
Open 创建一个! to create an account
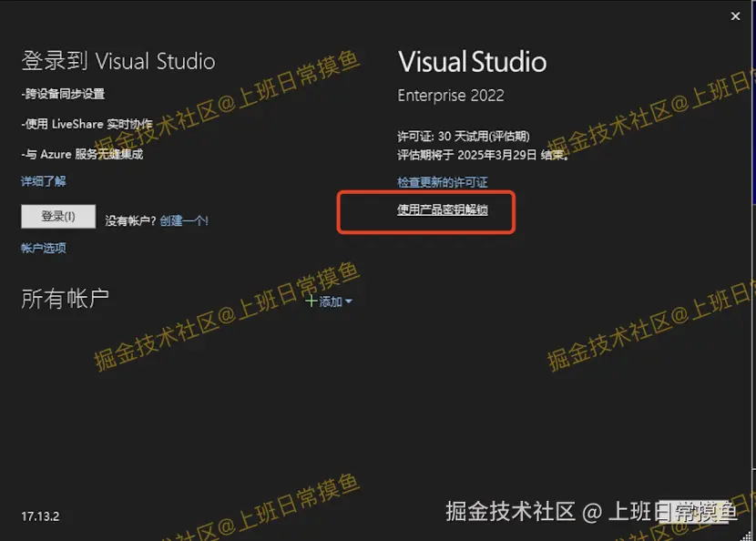point(183,219)
